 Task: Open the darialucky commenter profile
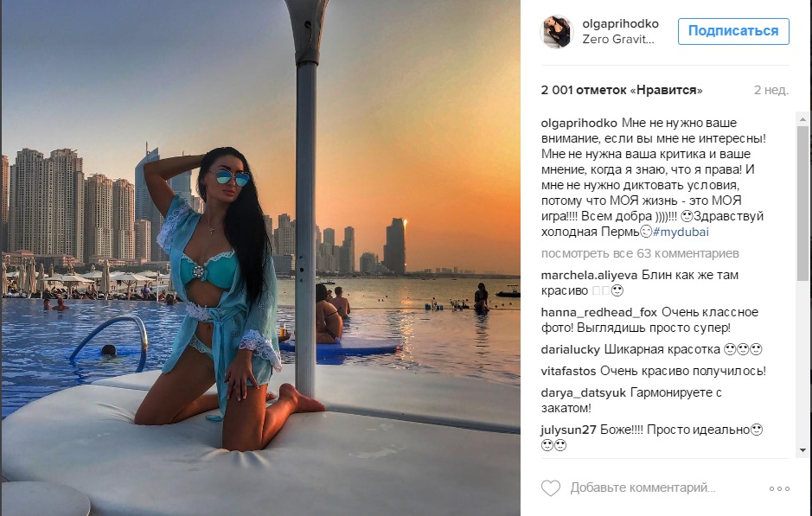570,350
